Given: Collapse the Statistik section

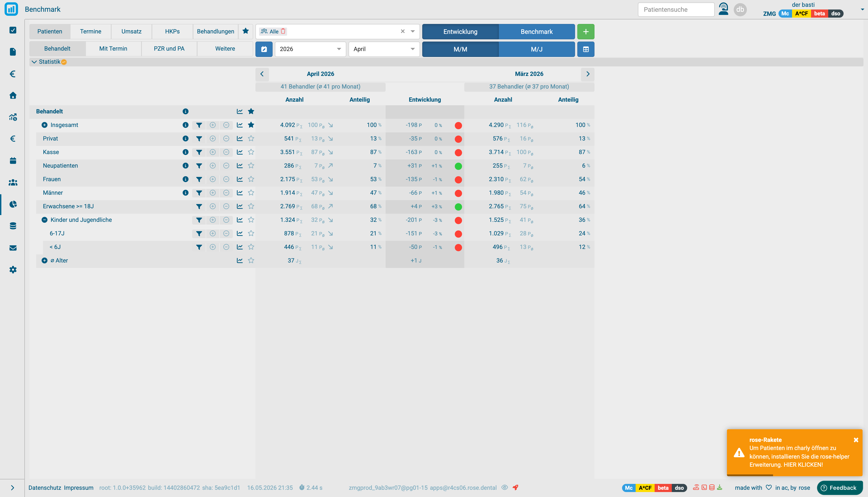Looking at the screenshot, I should (34, 62).
